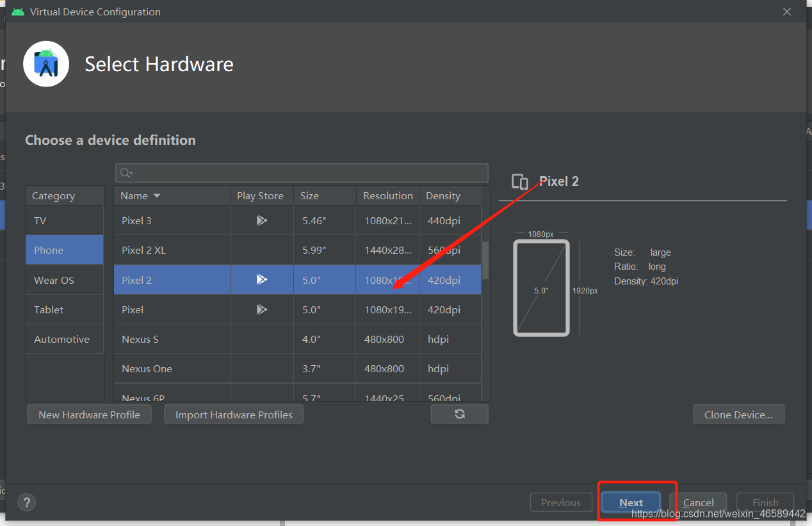Sort by Size column header
812x526 pixels.
pyautogui.click(x=325, y=195)
